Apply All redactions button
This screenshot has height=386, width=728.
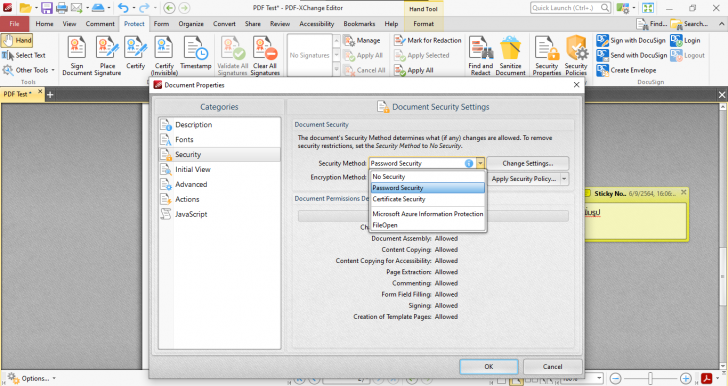[x=414, y=70]
